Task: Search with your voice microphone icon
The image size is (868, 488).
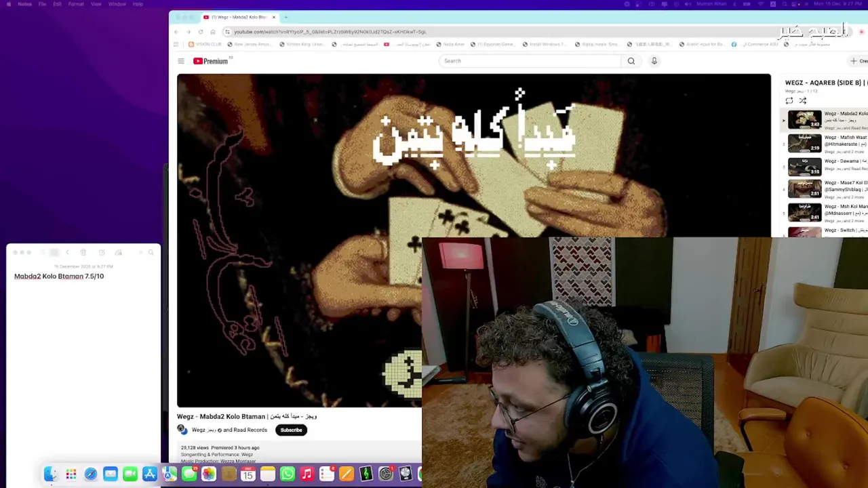Action: coord(654,61)
